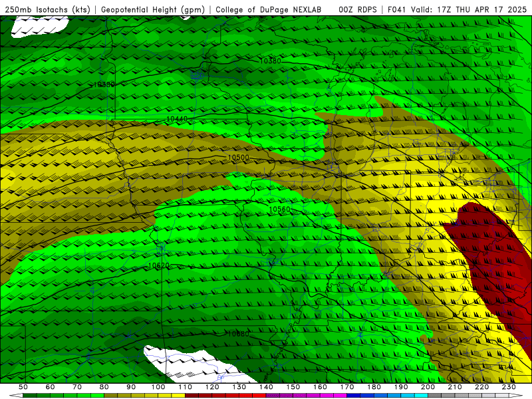Click the "250mb Isotachs (kts)" title text
The height and width of the screenshot is (399, 532).
click(x=47, y=9)
